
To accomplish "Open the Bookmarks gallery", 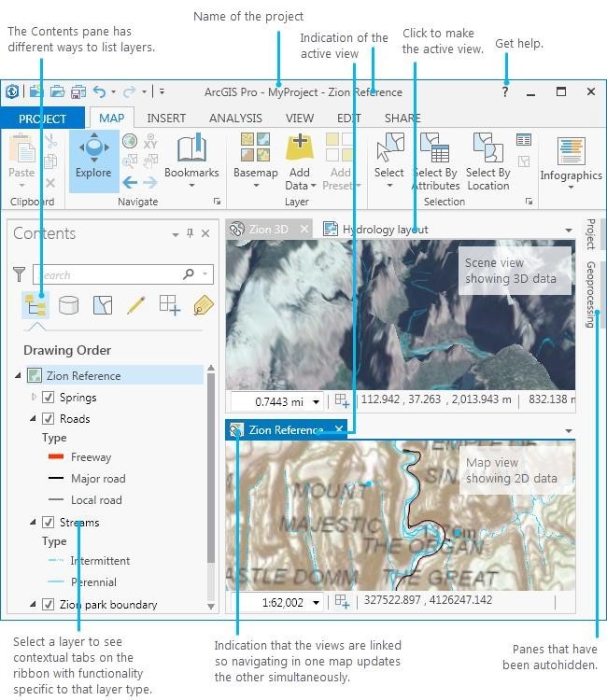I will [191, 161].
